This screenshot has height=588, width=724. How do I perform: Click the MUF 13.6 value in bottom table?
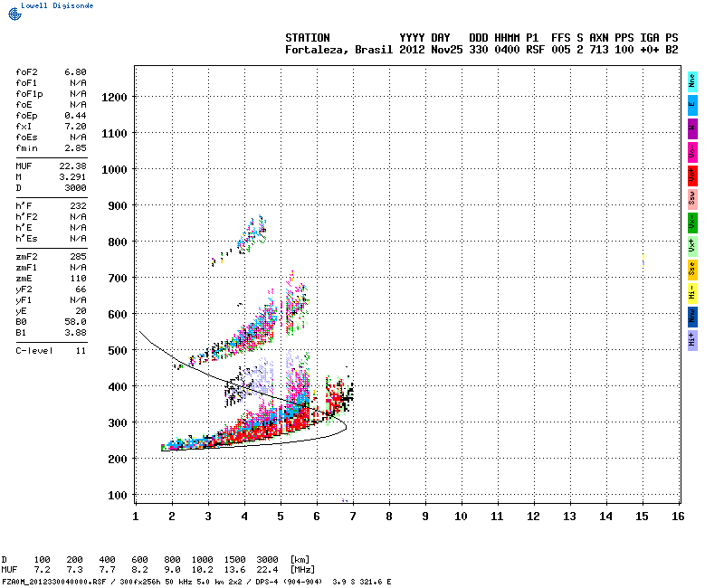coord(235,570)
